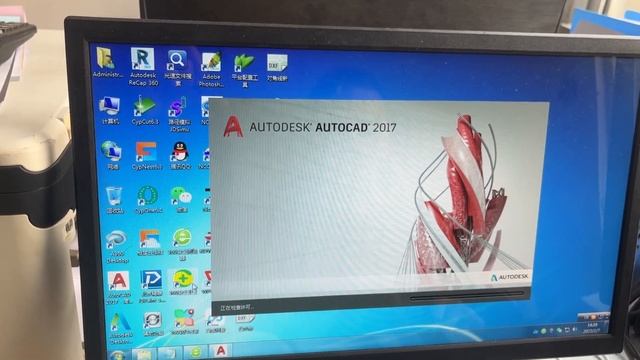Switch to AutoCAD taskbar button
640x360 pixels.
pyautogui.click(x=220, y=351)
